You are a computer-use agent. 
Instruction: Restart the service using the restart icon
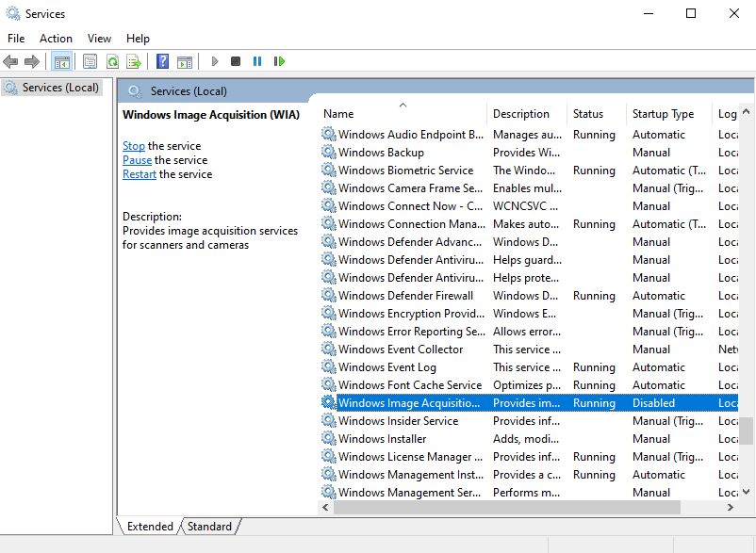coord(280,60)
